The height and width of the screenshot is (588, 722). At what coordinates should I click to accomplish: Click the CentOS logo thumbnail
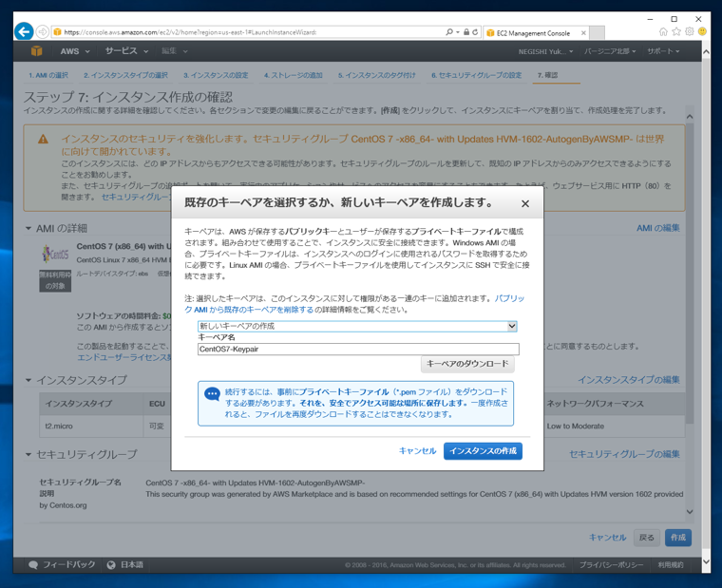[55, 254]
